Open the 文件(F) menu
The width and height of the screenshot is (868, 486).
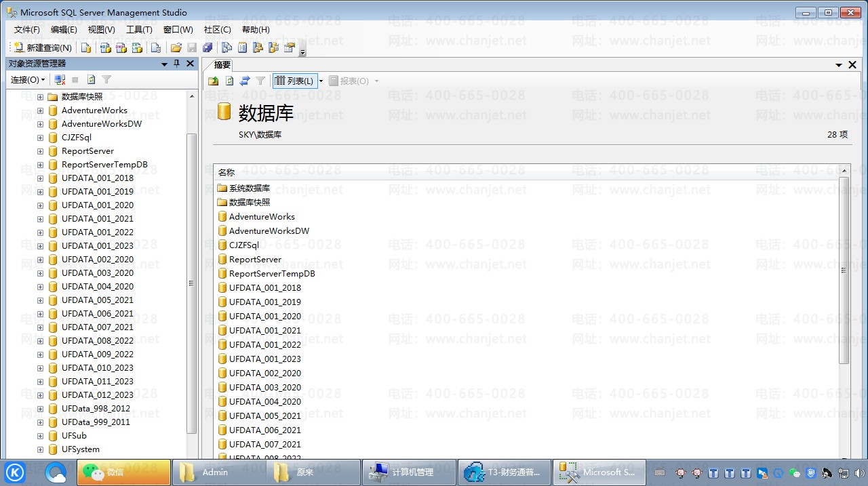tap(27, 30)
